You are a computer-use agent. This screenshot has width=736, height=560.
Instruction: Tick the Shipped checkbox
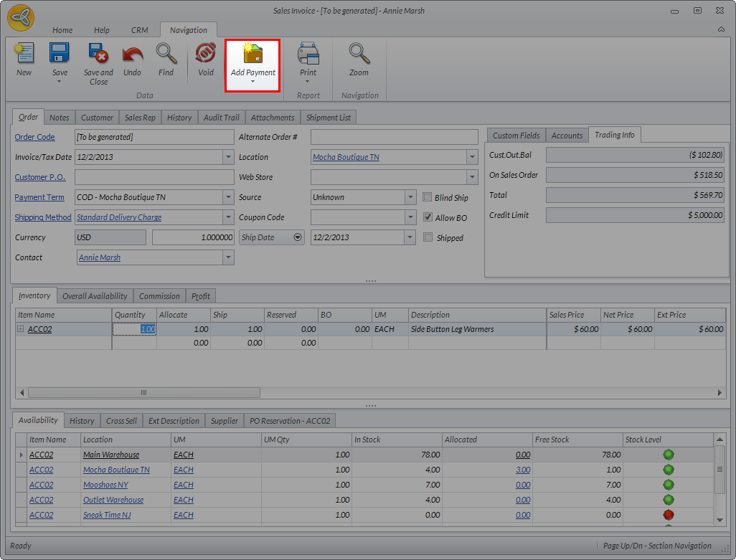point(428,237)
